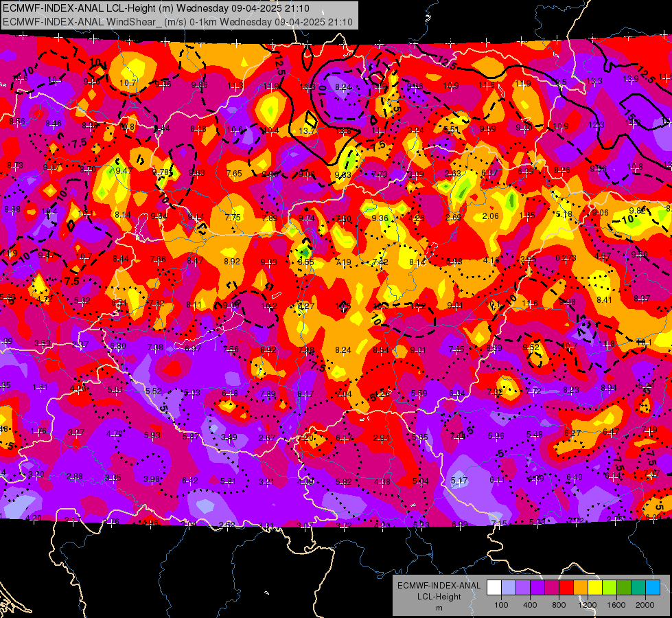Screen dimensions: 672x618
Task: Click the LCL-Height (m) header line
Action: [x=156, y=8]
